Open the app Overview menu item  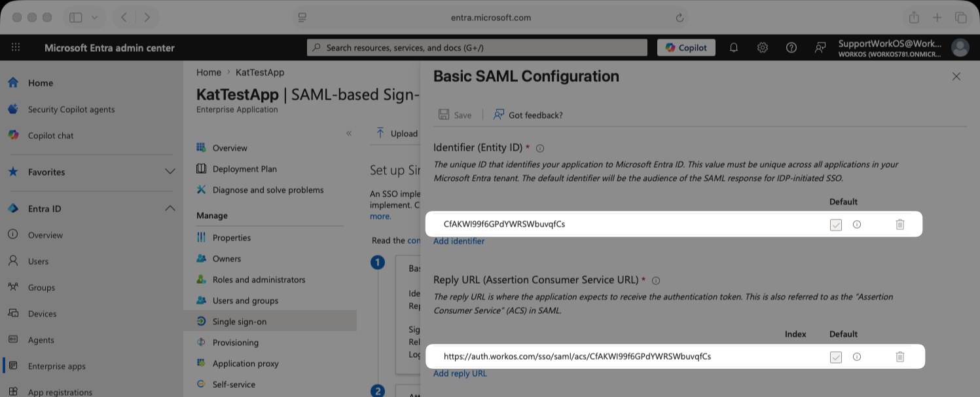pos(230,148)
